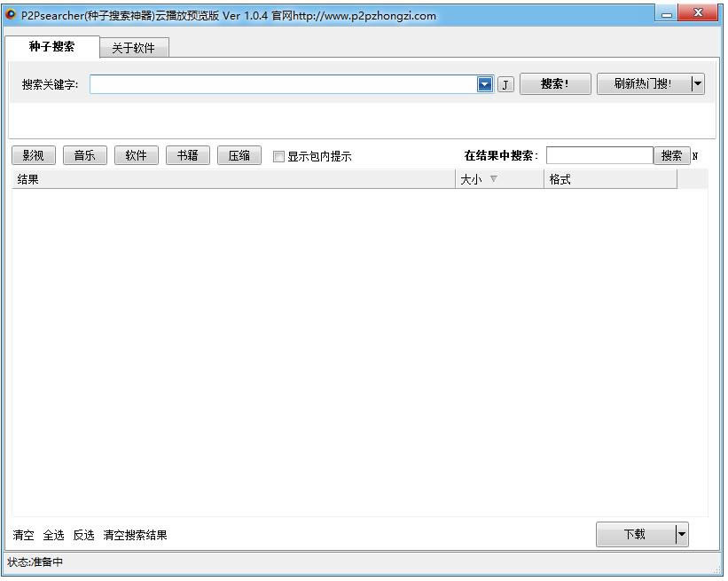Click the size column sort arrow
728x581 pixels.
coord(494,179)
